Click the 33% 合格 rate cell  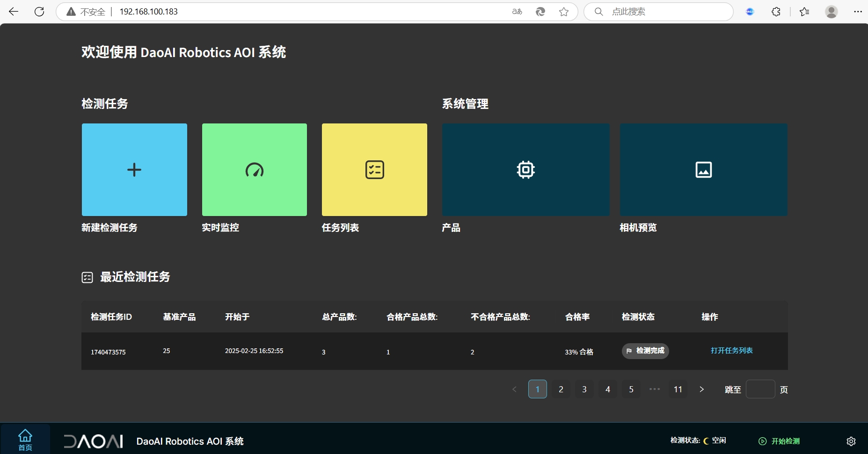tap(579, 352)
